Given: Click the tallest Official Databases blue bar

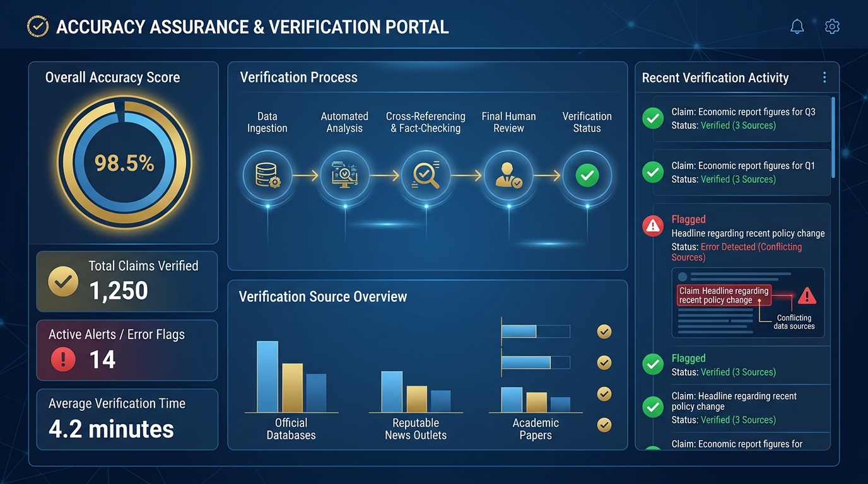Looking at the screenshot, I should (x=267, y=377).
